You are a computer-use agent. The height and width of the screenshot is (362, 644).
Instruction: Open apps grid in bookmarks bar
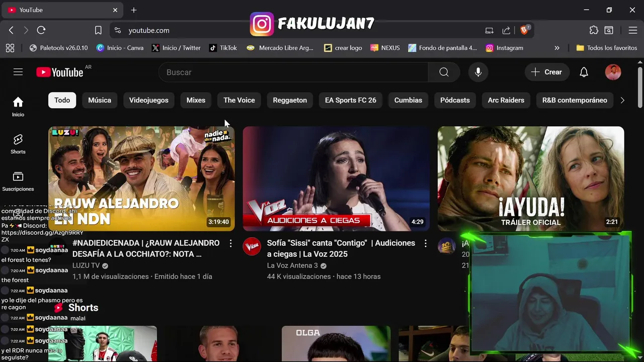point(10,48)
